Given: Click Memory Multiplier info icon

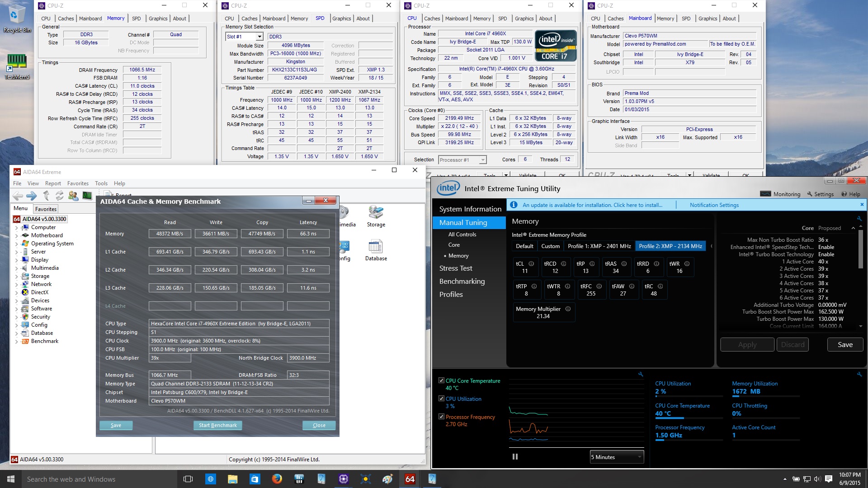Looking at the screenshot, I should tap(568, 309).
